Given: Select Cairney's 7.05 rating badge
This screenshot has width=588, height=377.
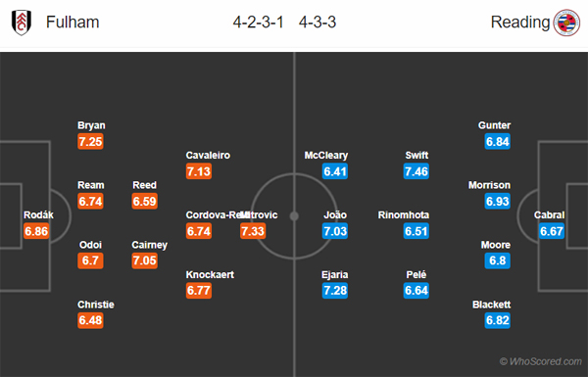Looking at the screenshot, I should point(145,260).
